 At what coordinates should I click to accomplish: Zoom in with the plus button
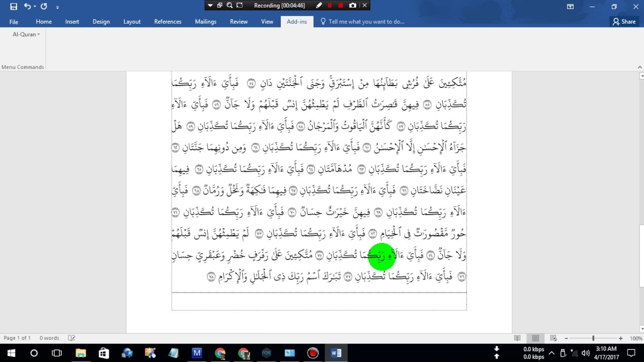point(620,338)
